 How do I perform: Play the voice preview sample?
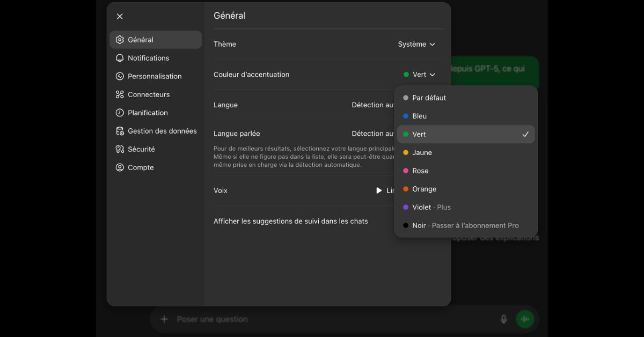click(379, 191)
